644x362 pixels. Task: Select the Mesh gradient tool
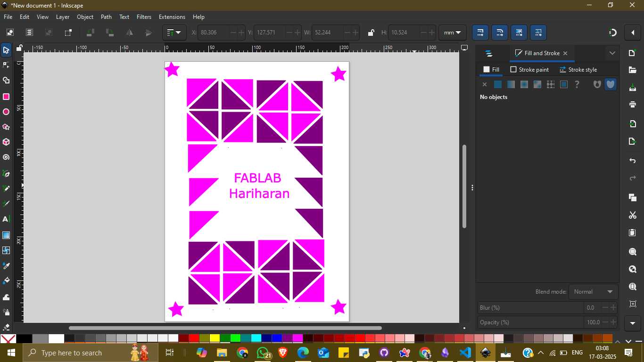[x=6, y=250]
